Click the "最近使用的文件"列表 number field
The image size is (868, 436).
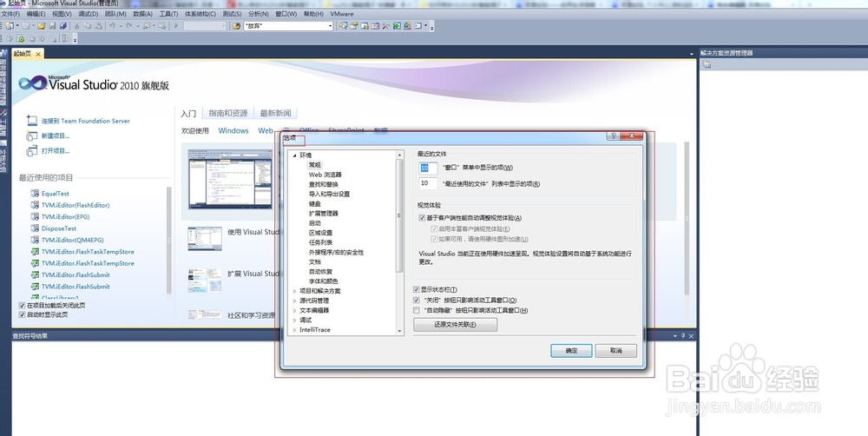(429, 183)
